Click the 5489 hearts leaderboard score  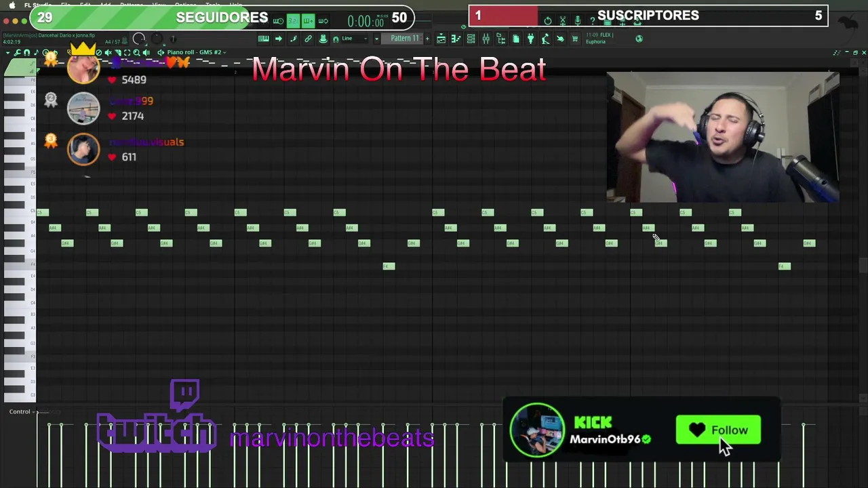[x=134, y=79]
